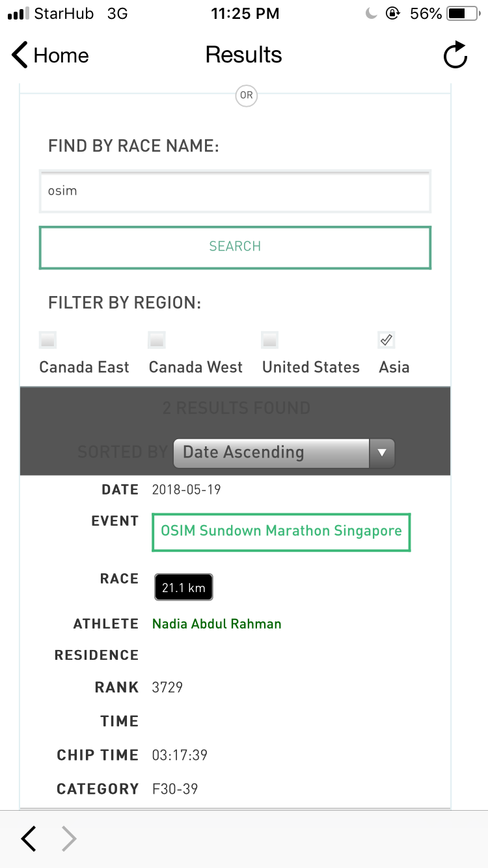Screen dimensions: 488x868
Task: Open athlete Nadia Abdul Rahman profile
Action: coord(217,624)
